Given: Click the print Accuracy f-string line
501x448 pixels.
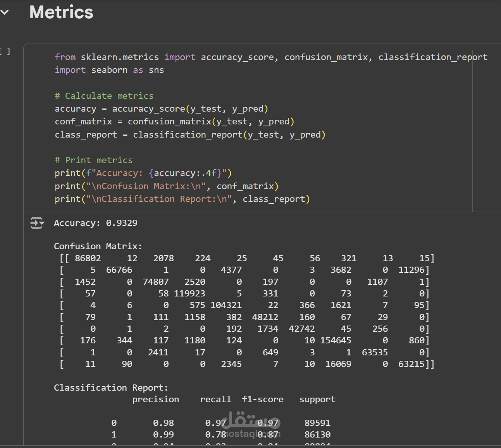Looking at the screenshot, I should [x=143, y=173].
